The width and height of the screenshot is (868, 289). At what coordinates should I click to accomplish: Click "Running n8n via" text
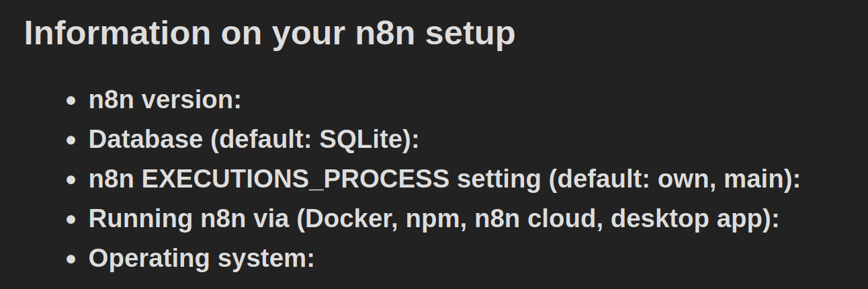click(189, 218)
